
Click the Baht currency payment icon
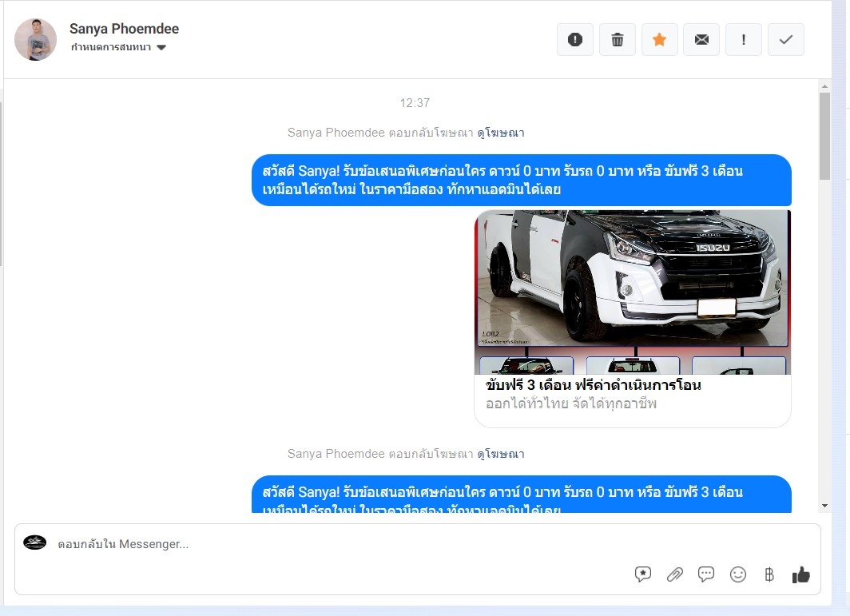click(x=769, y=574)
